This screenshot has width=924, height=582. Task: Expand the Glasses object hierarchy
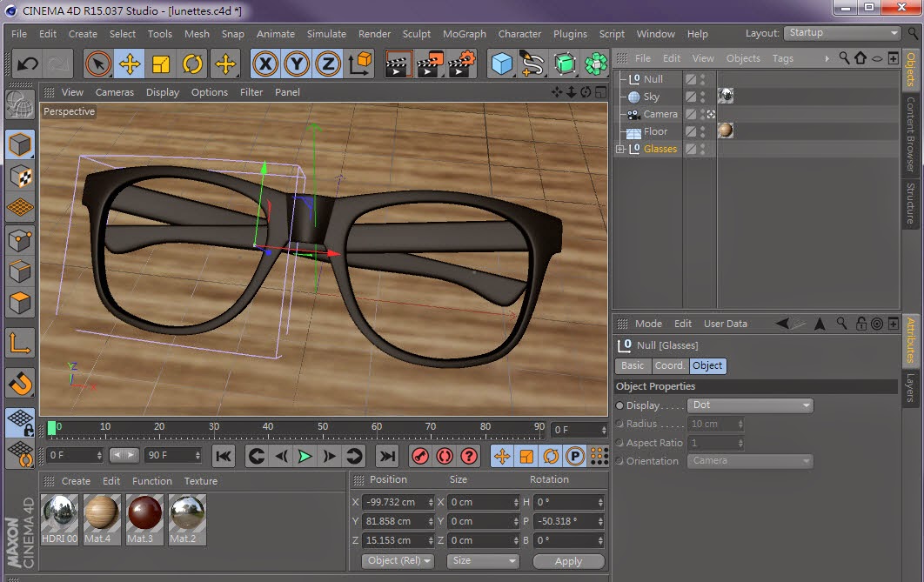pos(619,149)
